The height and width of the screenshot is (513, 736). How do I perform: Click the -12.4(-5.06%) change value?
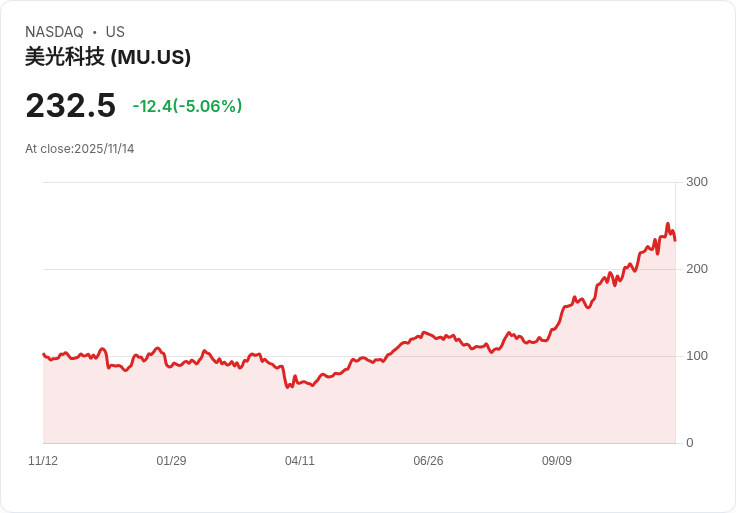187,106
